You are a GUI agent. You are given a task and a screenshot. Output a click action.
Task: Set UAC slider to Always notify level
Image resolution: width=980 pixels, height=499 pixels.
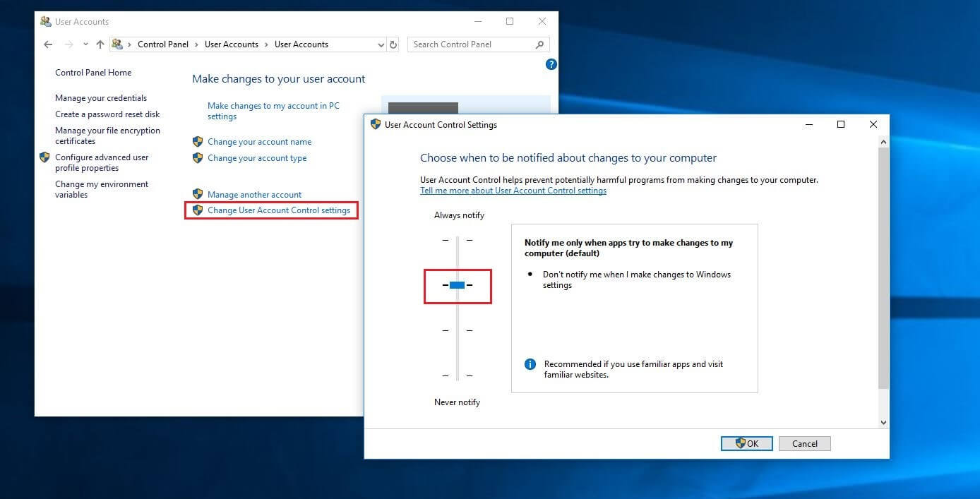tap(457, 240)
